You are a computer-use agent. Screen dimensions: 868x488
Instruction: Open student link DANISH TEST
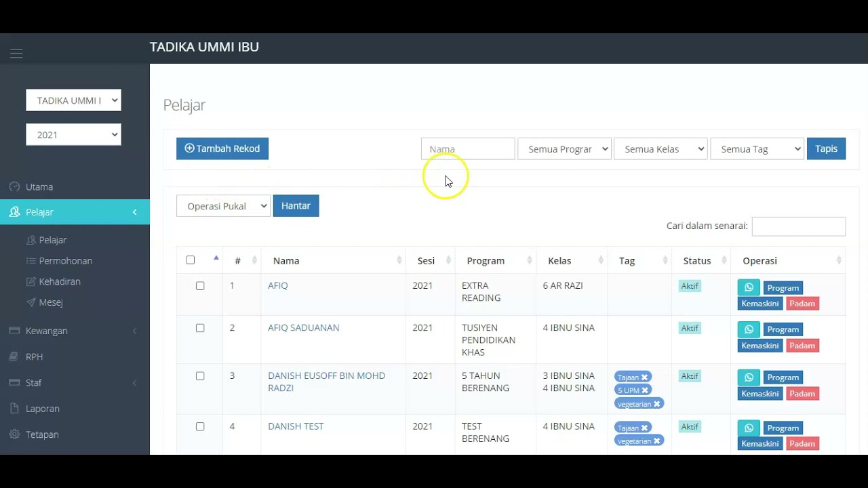point(296,426)
